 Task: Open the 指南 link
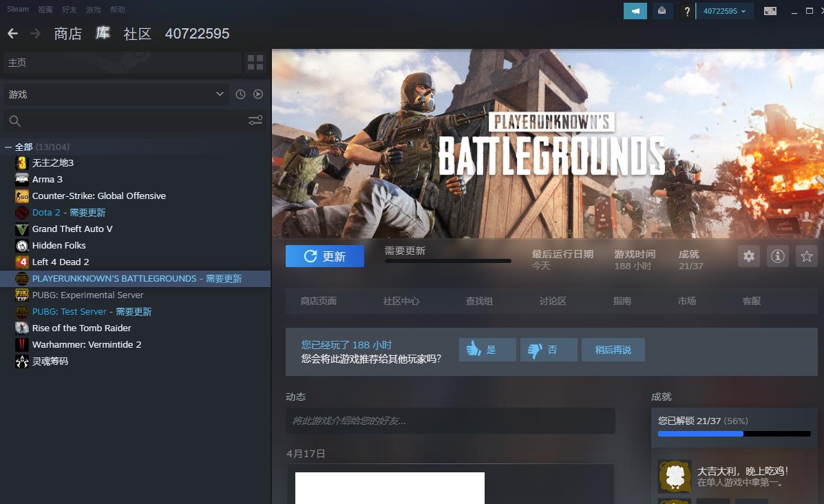point(622,301)
